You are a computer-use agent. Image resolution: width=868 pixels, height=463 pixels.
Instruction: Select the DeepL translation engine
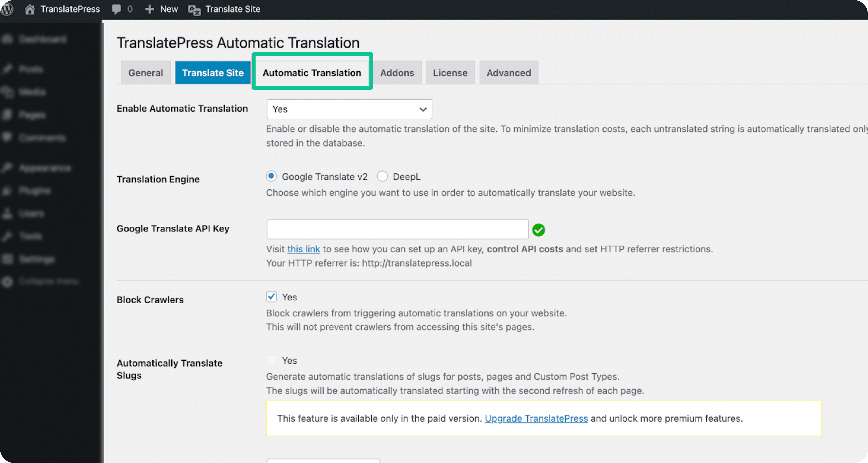[382, 176]
